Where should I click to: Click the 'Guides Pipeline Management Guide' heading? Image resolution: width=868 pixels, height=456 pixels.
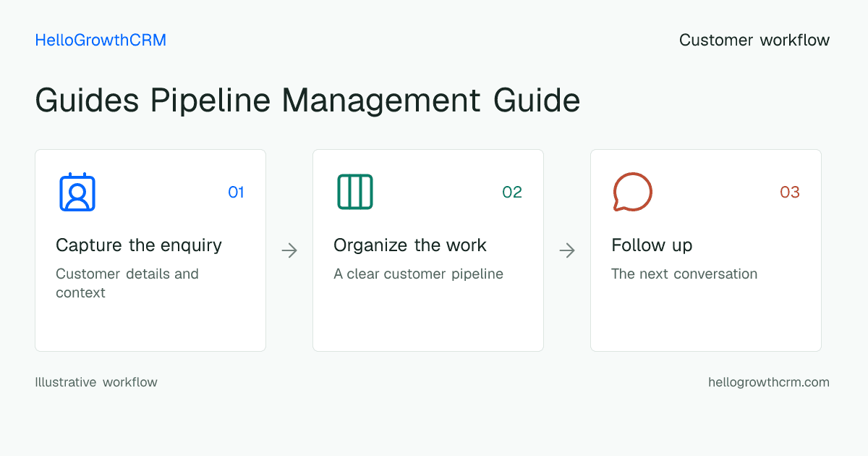pyautogui.click(x=307, y=101)
